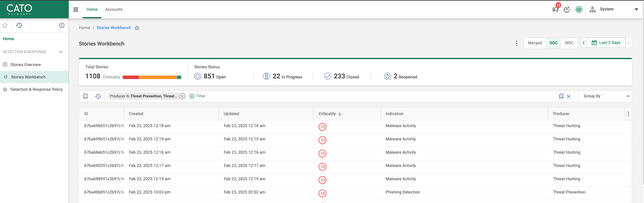Screen dimensions: 644x203
Task: Click the Cato Networks logo
Action: point(19,9)
